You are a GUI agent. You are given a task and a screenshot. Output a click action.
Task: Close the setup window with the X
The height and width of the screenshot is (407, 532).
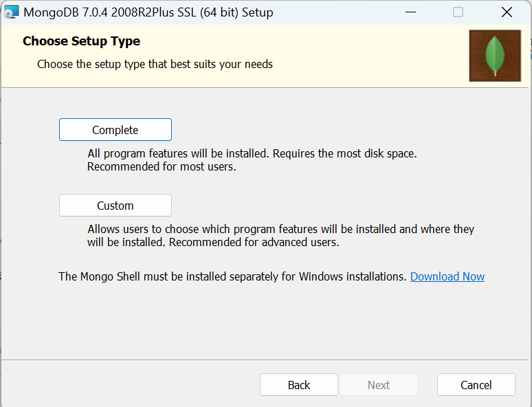click(x=507, y=12)
